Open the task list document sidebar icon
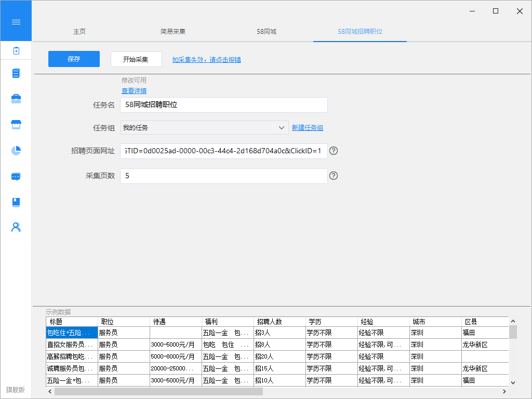The width and height of the screenshot is (532, 399). pos(16,73)
